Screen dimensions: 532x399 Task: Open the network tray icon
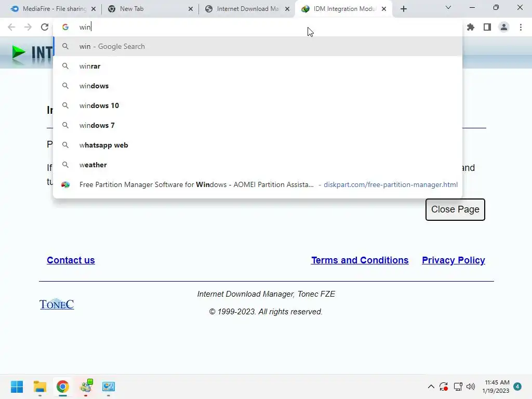click(x=458, y=387)
